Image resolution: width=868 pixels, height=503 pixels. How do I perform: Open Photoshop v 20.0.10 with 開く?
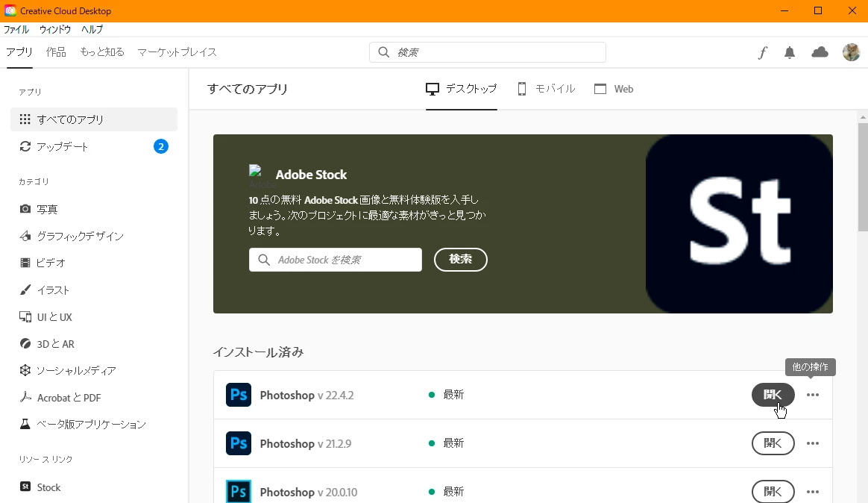(773, 491)
